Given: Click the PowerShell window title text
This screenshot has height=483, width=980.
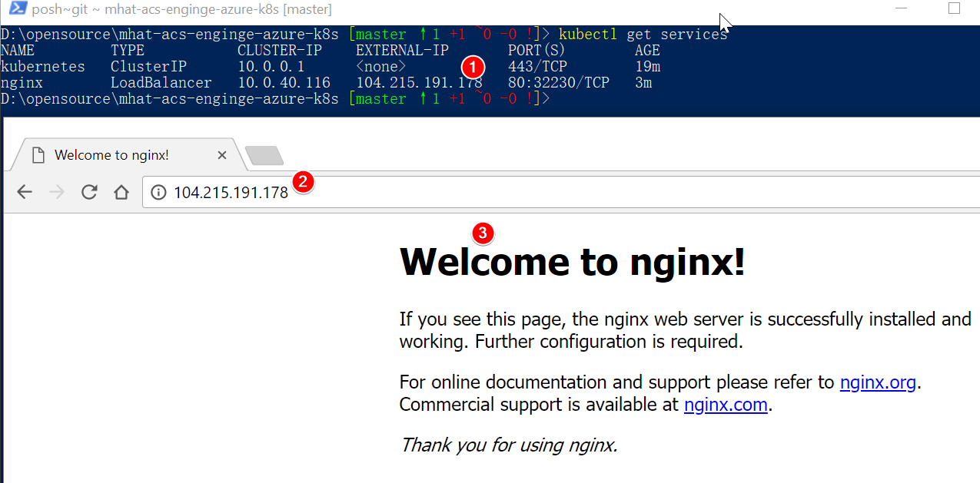Looking at the screenshot, I should pos(182,9).
